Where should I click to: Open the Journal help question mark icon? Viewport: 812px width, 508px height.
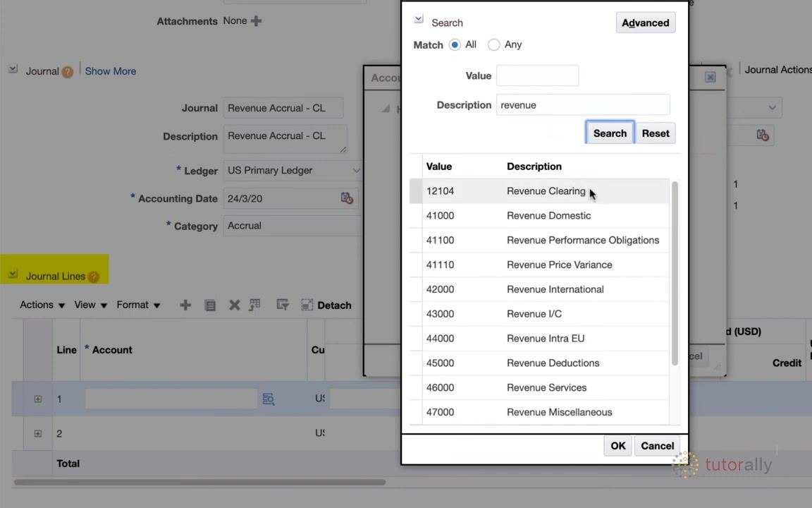[x=68, y=72]
